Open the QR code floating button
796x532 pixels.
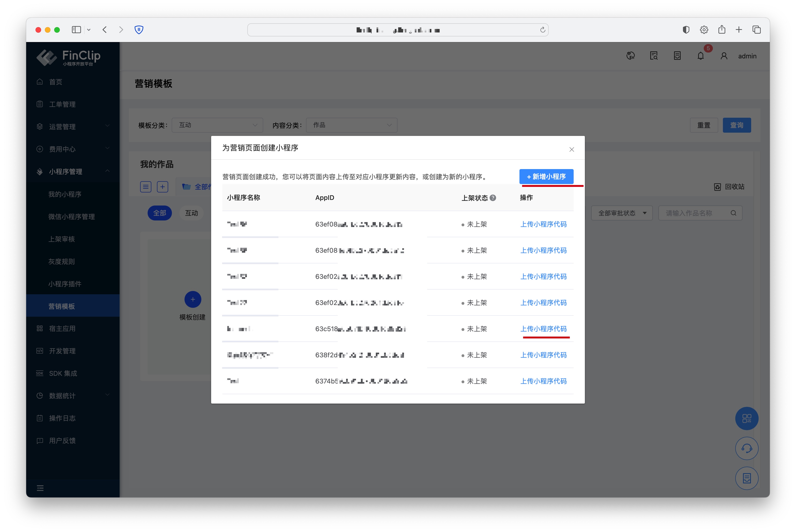[x=746, y=418]
